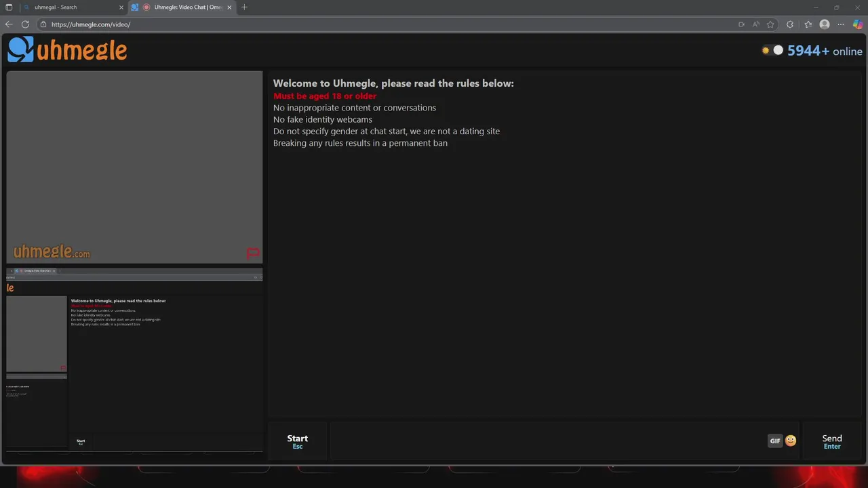Click the red report flag on stranger video
This screenshot has width=868, height=488.
click(252, 253)
